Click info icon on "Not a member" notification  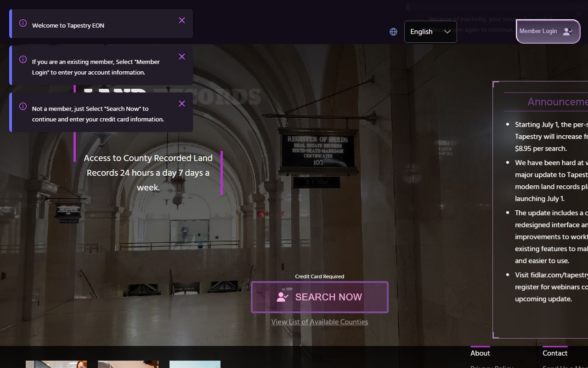coord(23,106)
